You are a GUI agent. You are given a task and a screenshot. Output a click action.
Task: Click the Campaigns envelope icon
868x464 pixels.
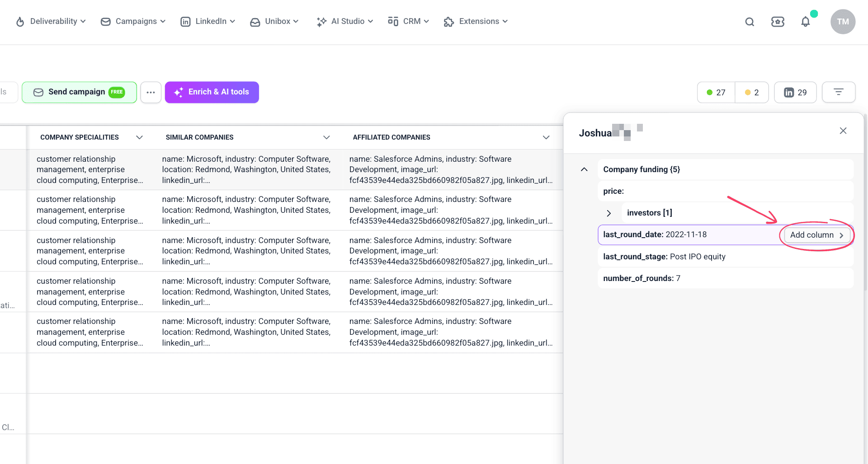105,22
